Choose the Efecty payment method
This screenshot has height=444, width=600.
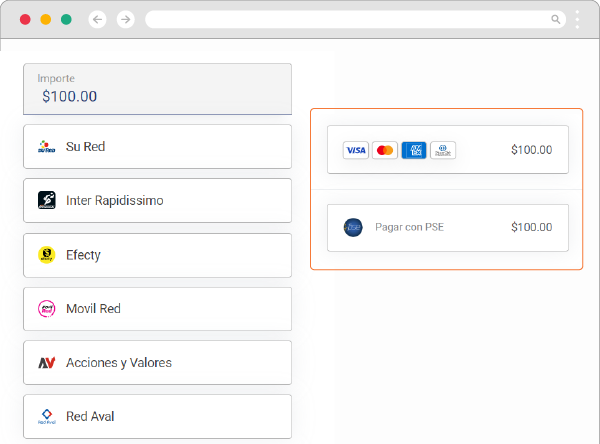pos(157,255)
